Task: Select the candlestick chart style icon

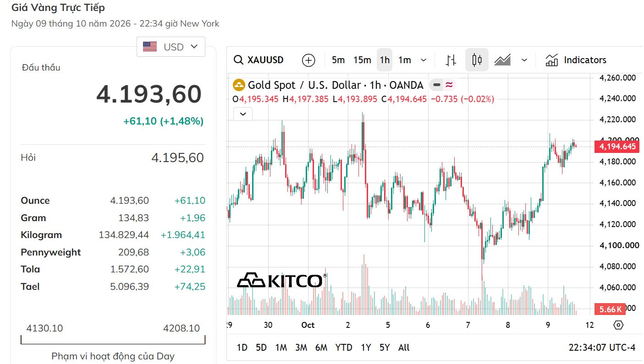Action: point(477,60)
